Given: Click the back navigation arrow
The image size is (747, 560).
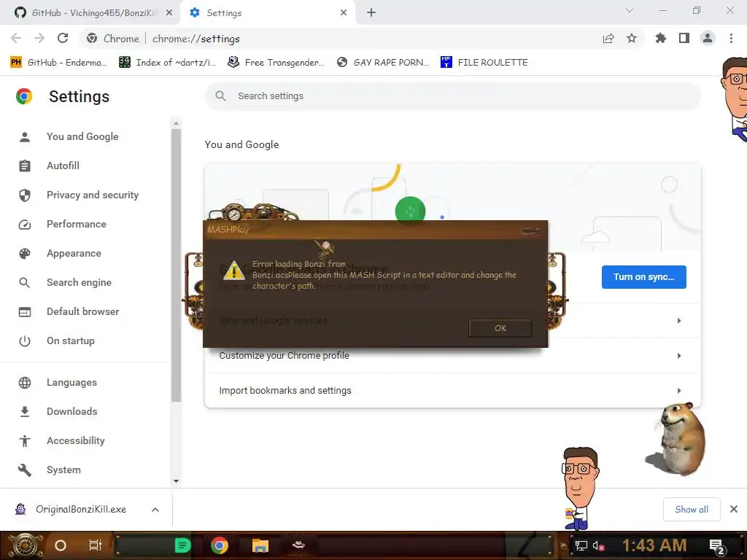Looking at the screenshot, I should [16, 38].
